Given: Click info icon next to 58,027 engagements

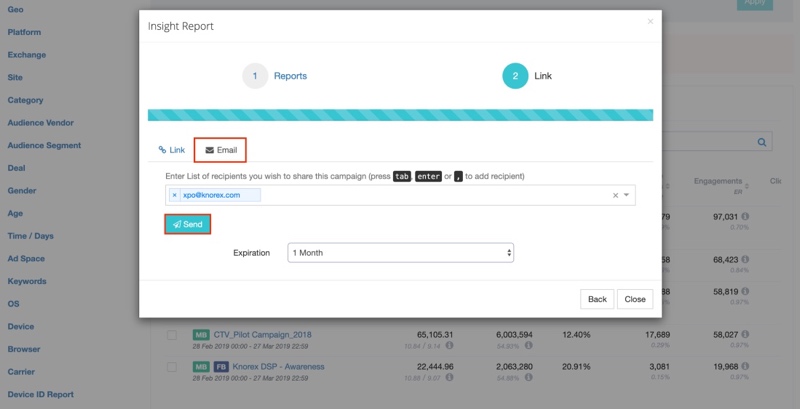Looking at the screenshot, I should (x=746, y=336).
